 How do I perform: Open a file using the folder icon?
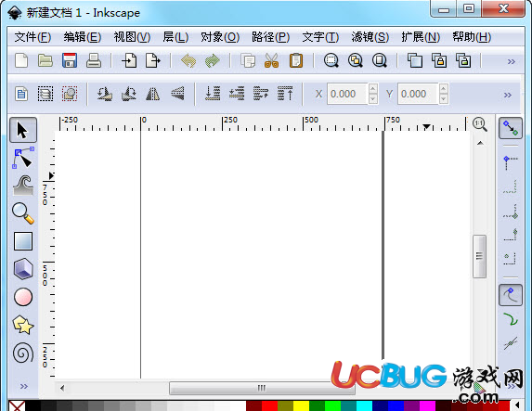pos(45,60)
